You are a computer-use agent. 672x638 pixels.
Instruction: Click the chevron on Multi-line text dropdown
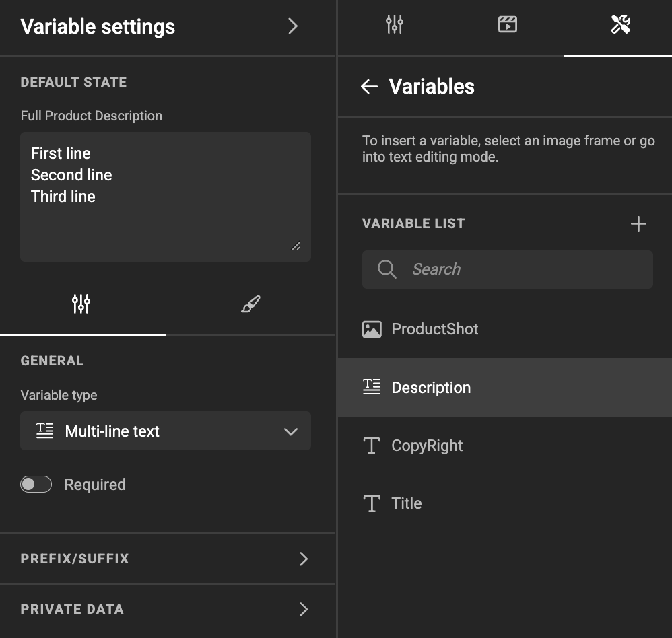(x=291, y=431)
